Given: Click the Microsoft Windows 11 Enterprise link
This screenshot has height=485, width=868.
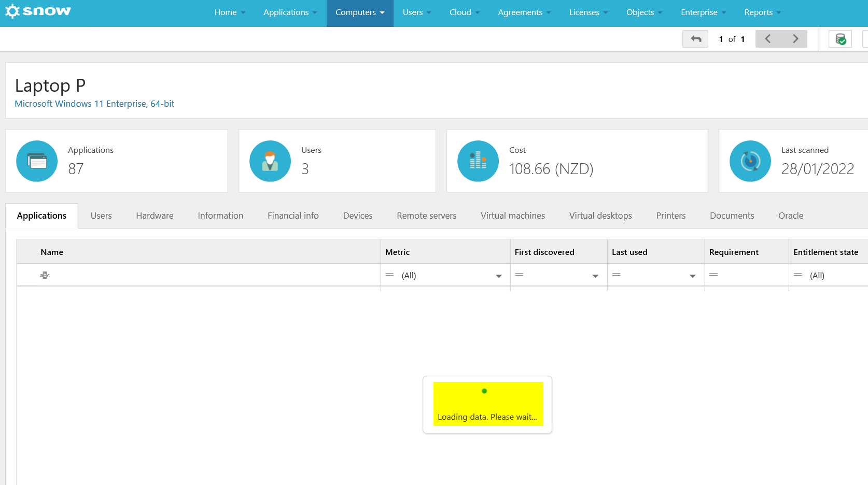Looking at the screenshot, I should click(x=94, y=104).
